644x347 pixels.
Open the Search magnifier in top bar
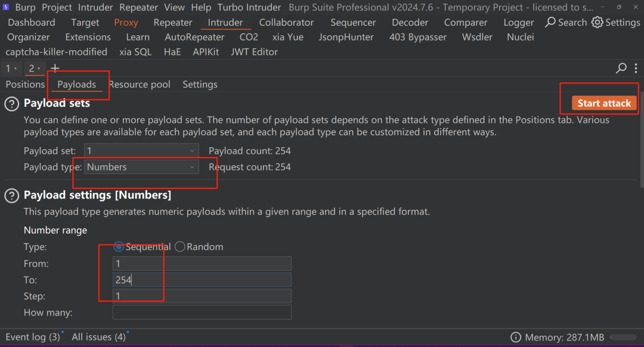coord(550,22)
